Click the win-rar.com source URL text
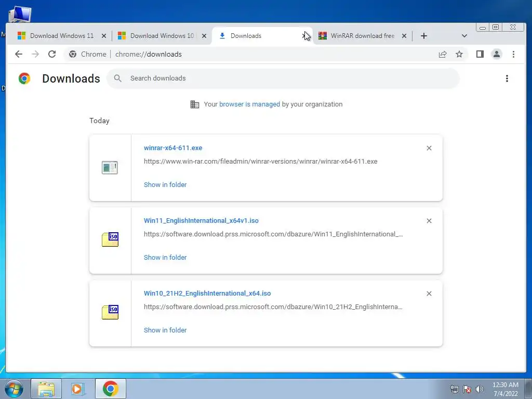 (x=261, y=162)
